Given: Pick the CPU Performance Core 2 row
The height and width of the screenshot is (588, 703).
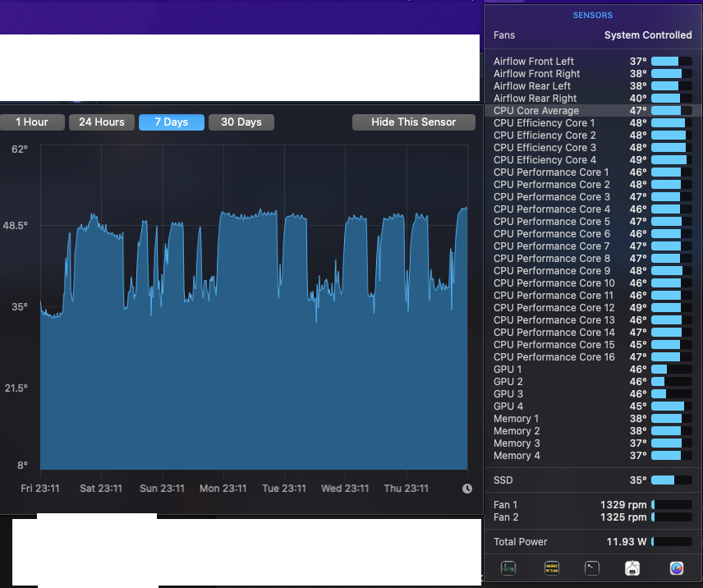Looking at the screenshot, I should (593, 185).
